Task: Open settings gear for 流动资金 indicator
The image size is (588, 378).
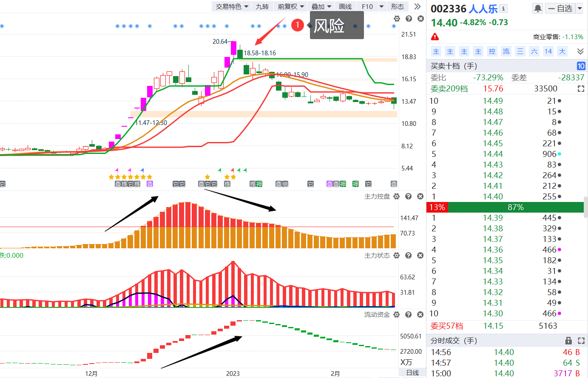Action: [x=397, y=315]
